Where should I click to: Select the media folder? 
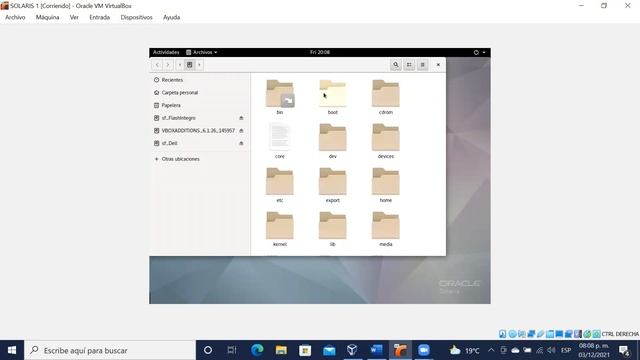coord(386,229)
